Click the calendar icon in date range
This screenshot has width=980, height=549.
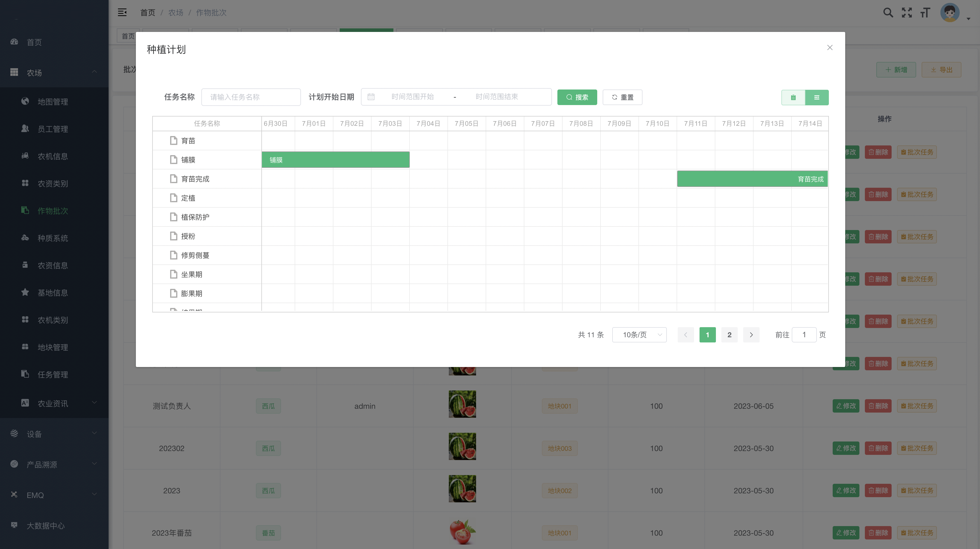pyautogui.click(x=371, y=97)
